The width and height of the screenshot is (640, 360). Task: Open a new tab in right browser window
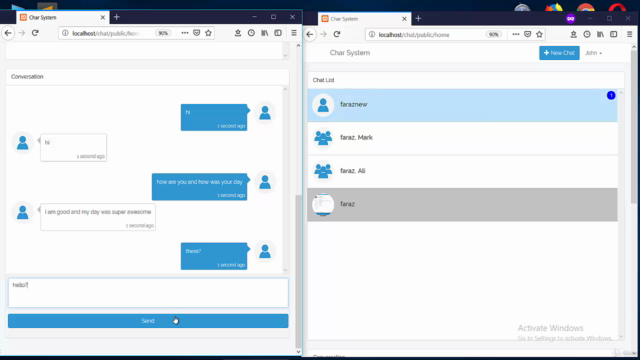[x=418, y=18]
